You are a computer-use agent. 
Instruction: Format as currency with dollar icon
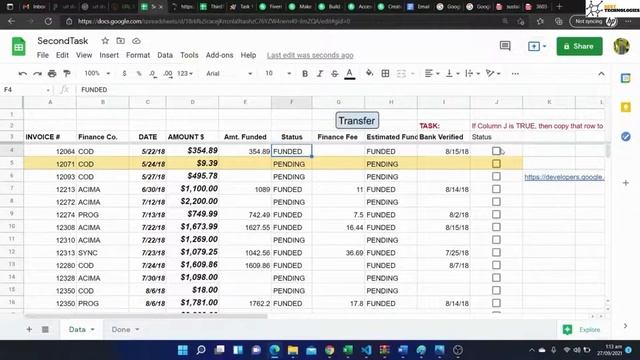[124, 73]
